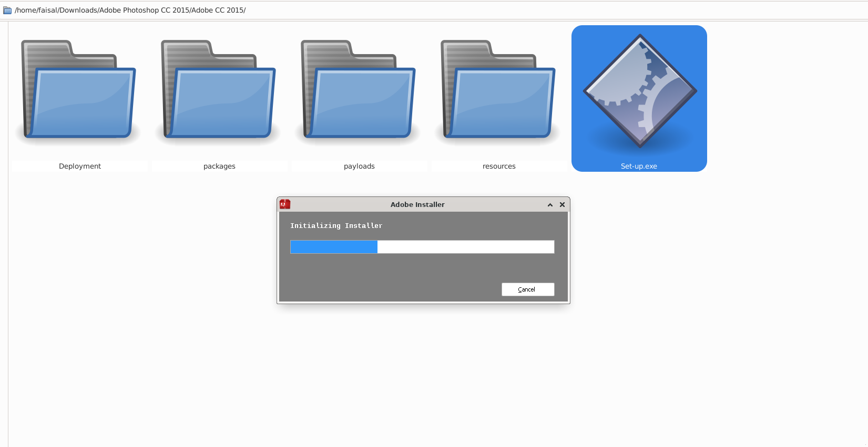Open the Deployment folder icon

[x=79, y=89]
